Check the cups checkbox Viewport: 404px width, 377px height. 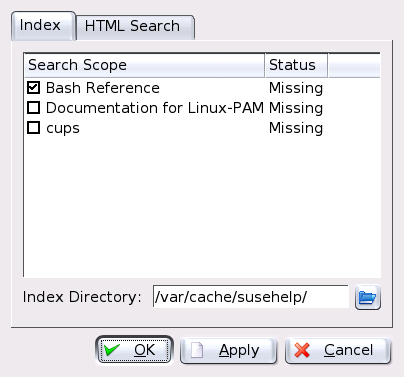(33, 128)
